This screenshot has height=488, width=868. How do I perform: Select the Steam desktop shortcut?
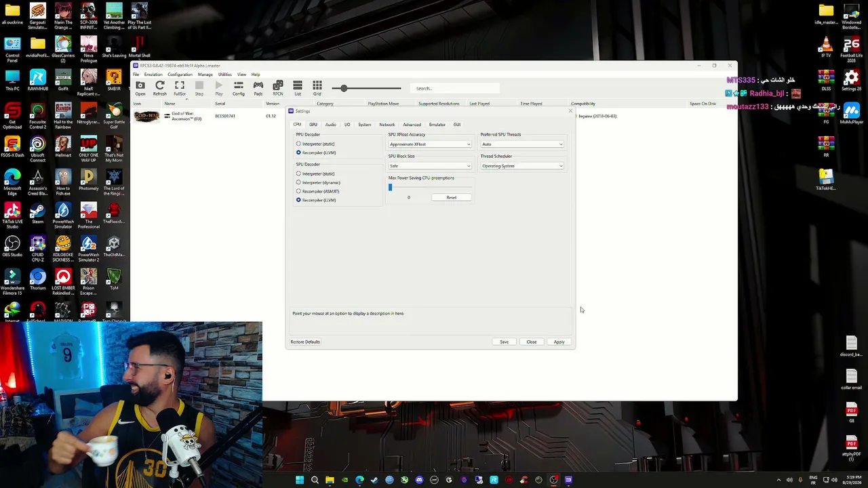pos(38,213)
